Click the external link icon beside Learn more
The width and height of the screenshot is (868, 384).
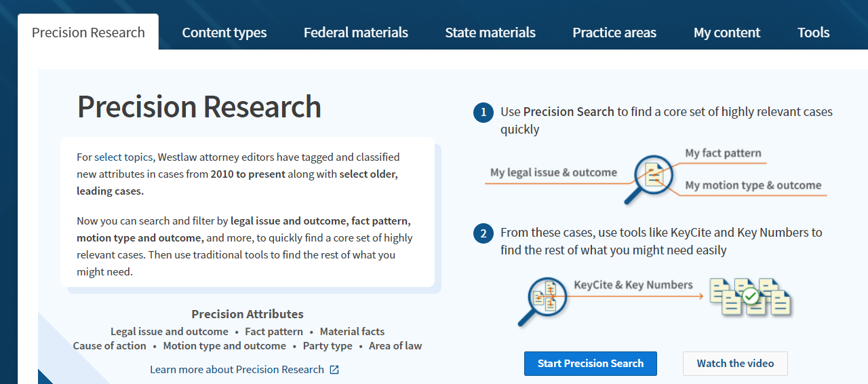click(x=334, y=370)
